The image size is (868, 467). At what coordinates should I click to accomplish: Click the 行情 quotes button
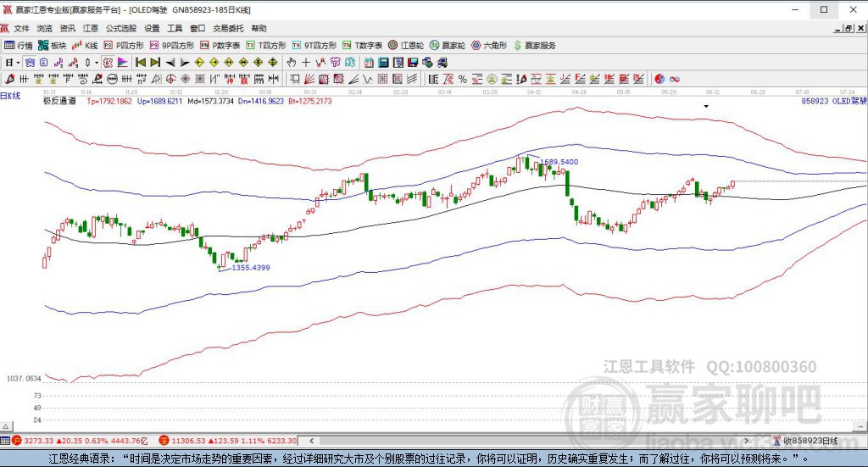pos(19,46)
